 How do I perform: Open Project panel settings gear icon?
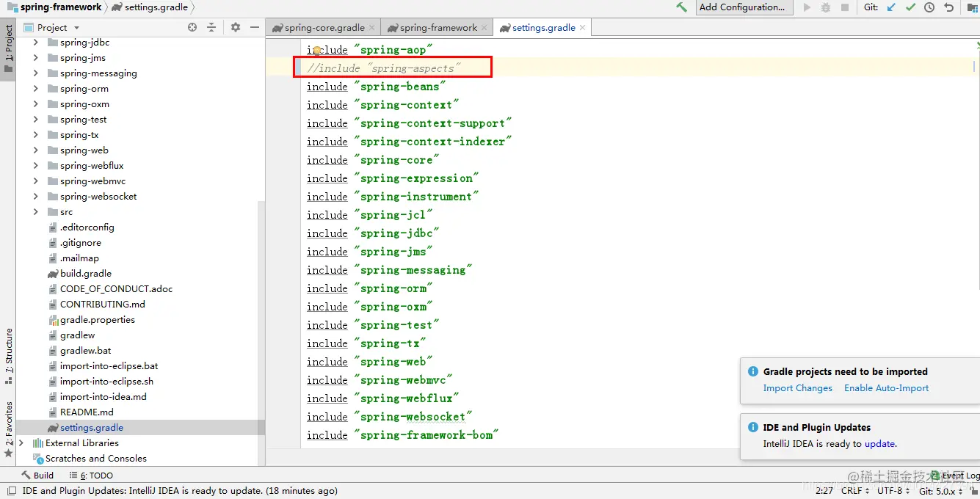coord(236,27)
